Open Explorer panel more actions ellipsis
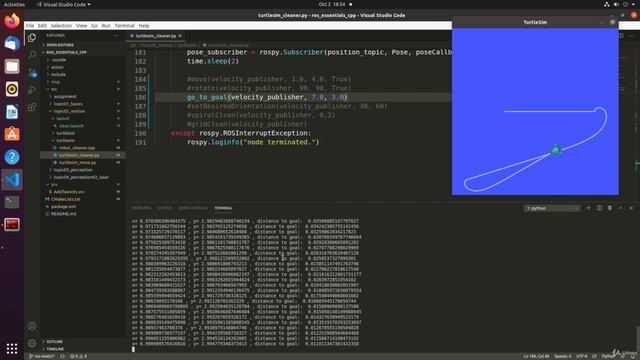The width and height of the screenshot is (640, 360). point(116,36)
